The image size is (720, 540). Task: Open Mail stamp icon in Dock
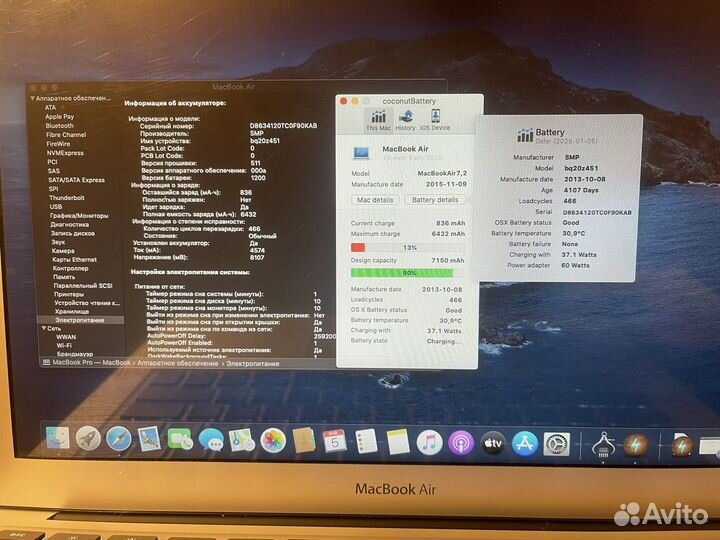[x=149, y=439]
